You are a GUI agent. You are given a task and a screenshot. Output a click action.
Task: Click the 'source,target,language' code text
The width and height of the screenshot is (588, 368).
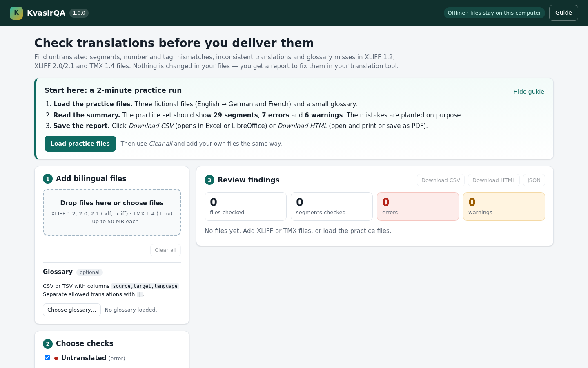(x=145, y=286)
